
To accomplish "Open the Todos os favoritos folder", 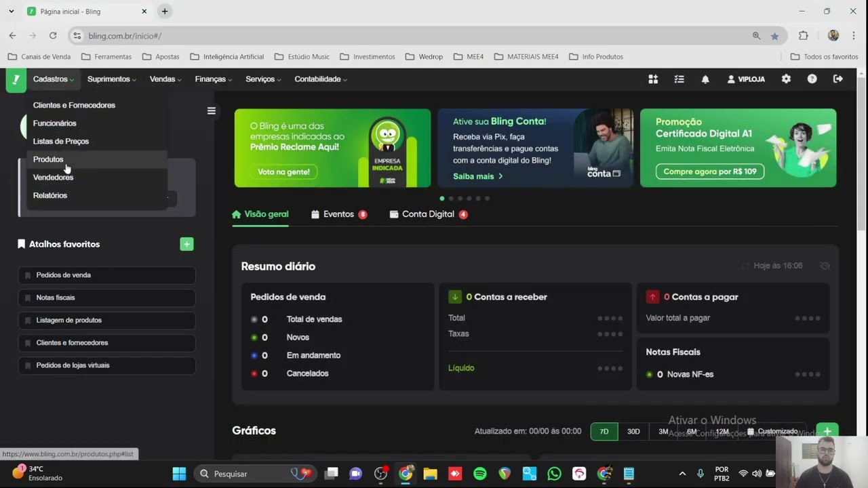I will (825, 57).
